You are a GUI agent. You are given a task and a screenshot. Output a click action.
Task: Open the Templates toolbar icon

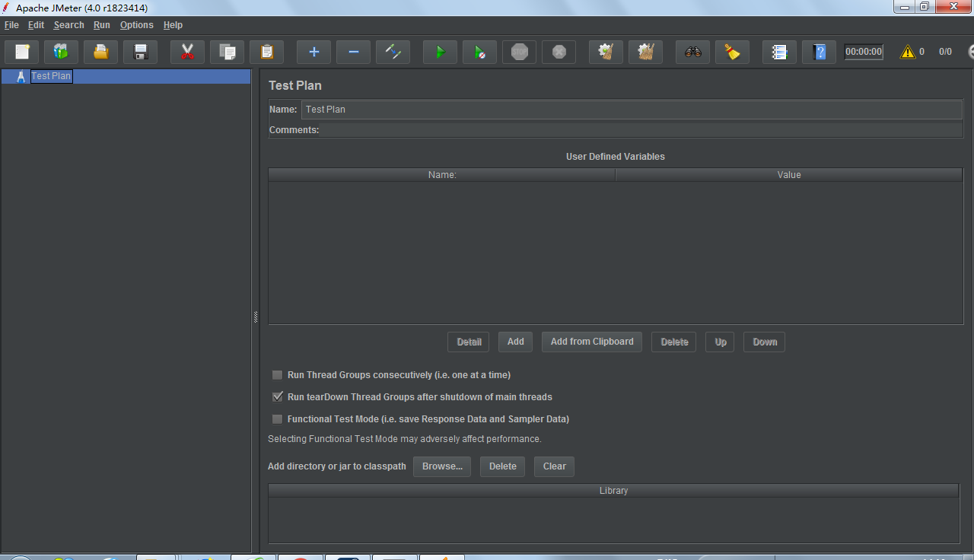[x=62, y=52]
